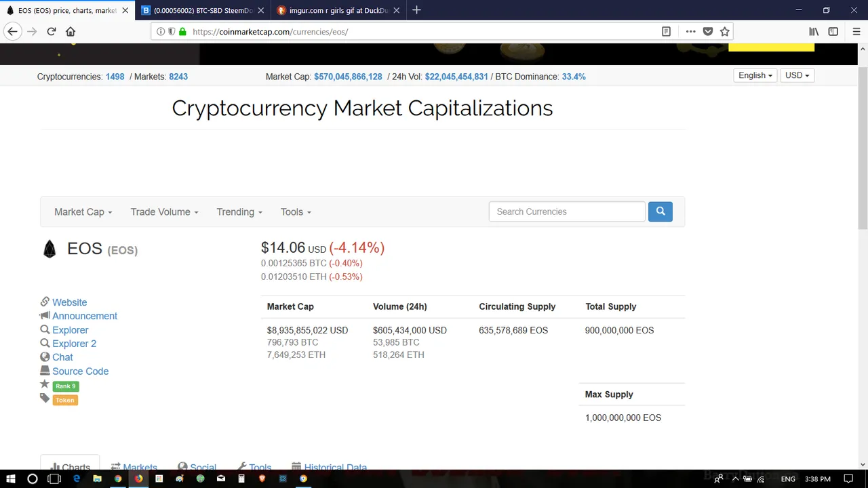
Task: Open the Historical Data tab
Action: pos(329,467)
